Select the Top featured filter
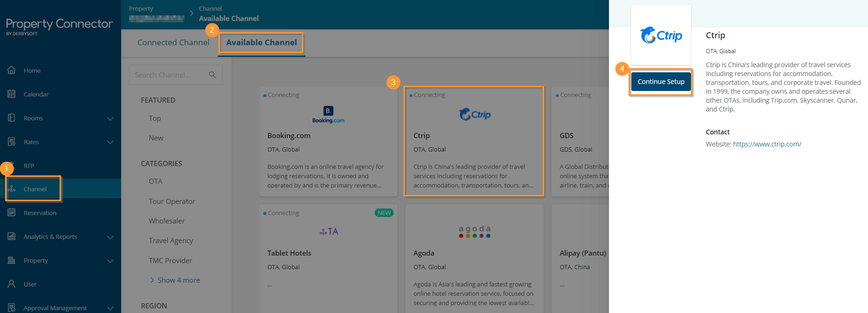The image size is (868, 313). [155, 118]
